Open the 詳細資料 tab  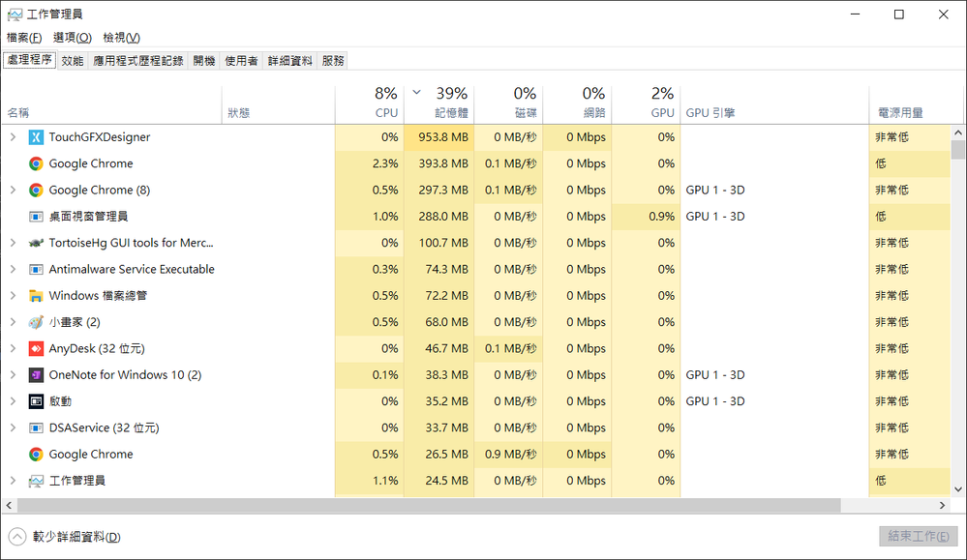(x=290, y=60)
